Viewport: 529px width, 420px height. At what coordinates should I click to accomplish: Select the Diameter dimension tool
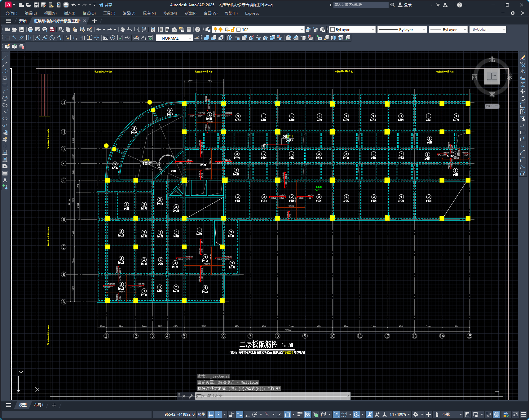tap(52, 38)
